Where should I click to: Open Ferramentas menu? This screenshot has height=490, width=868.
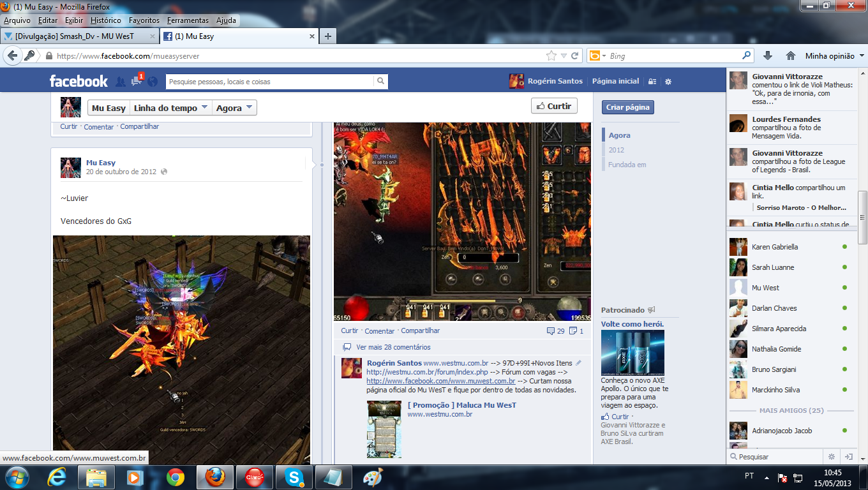point(188,20)
